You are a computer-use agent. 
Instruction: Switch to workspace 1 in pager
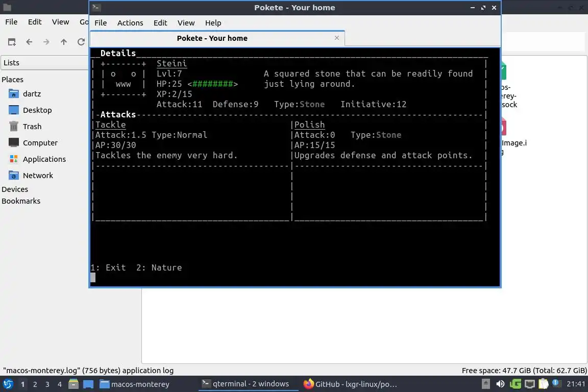coord(22,384)
